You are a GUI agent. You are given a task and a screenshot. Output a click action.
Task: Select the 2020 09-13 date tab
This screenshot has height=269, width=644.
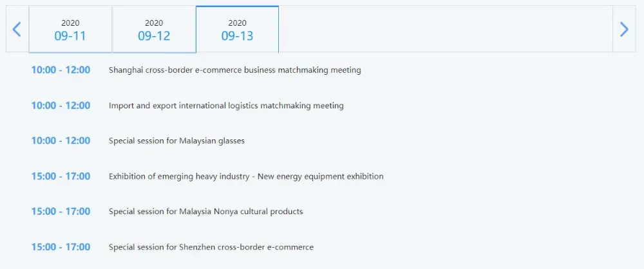(237, 30)
